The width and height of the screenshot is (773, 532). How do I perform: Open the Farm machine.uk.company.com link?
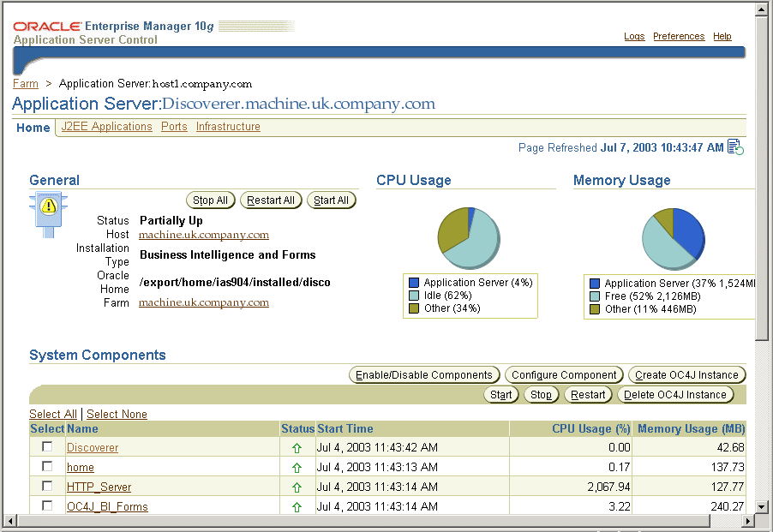coord(204,302)
